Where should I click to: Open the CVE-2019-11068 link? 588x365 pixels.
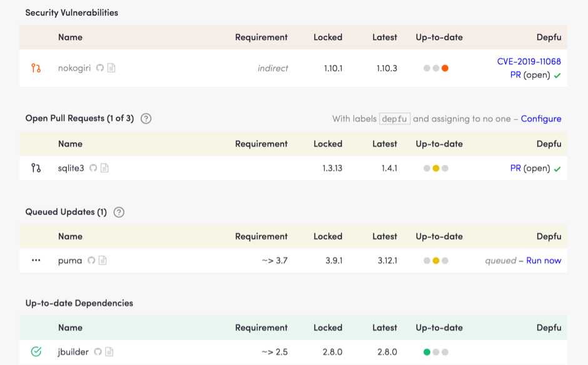pos(529,61)
